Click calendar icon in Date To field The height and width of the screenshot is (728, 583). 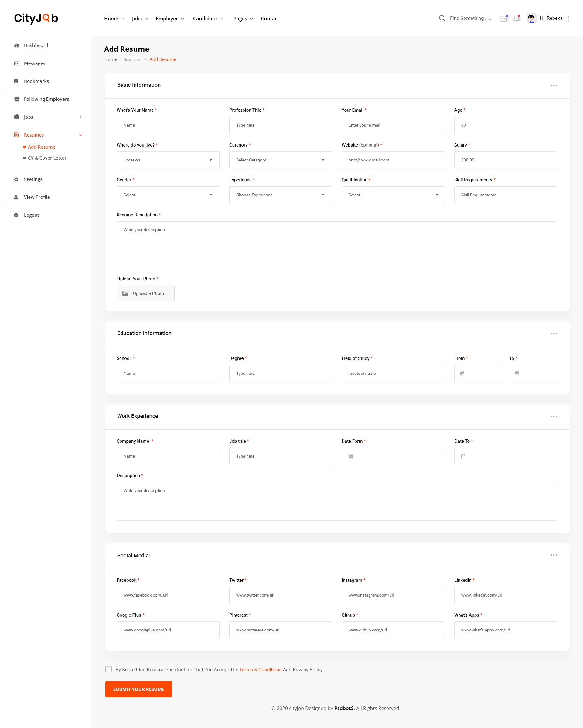(463, 456)
